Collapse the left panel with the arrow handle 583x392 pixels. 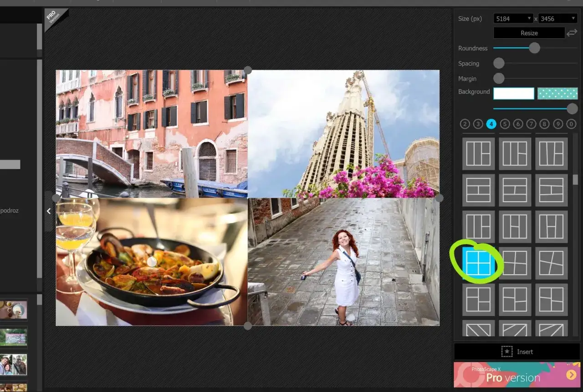point(49,211)
